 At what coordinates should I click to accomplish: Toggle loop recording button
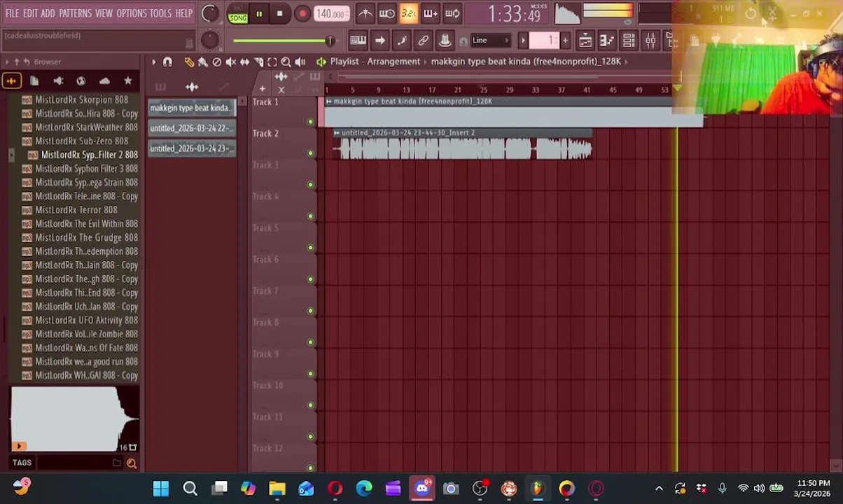[452, 13]
